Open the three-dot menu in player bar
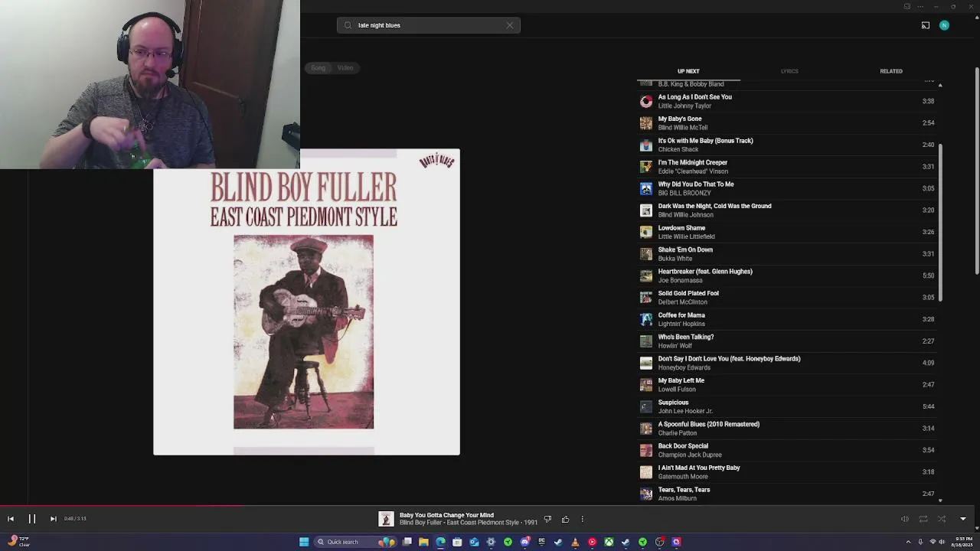This screenshot has width=980, height=551. point(582,520)
